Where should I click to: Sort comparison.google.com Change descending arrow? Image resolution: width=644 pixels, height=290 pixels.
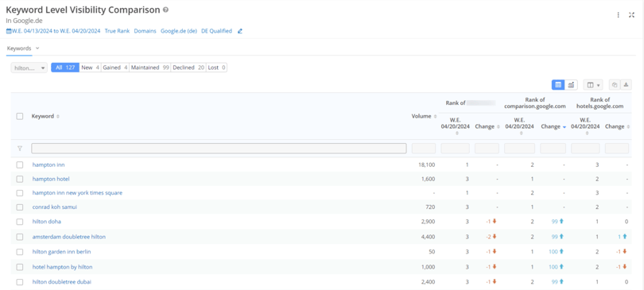coord(564,127)
